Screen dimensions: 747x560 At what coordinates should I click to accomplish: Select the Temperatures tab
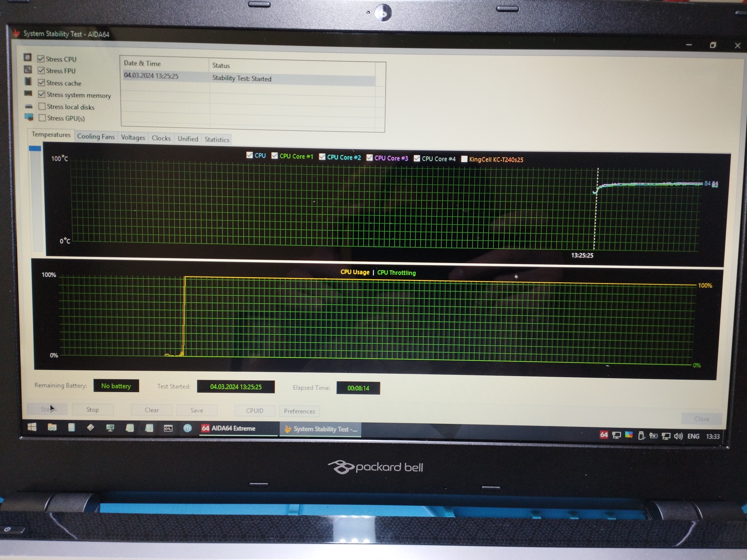51,135
